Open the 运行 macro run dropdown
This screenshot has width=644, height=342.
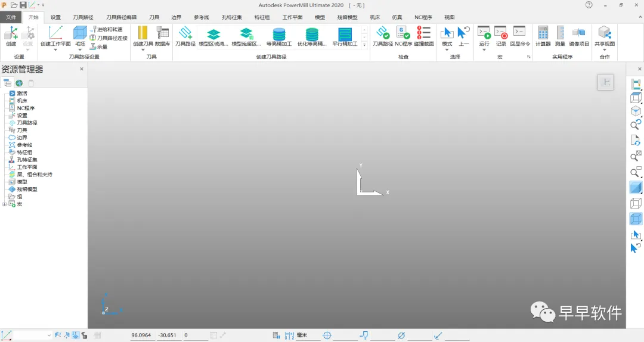[484, 50]
